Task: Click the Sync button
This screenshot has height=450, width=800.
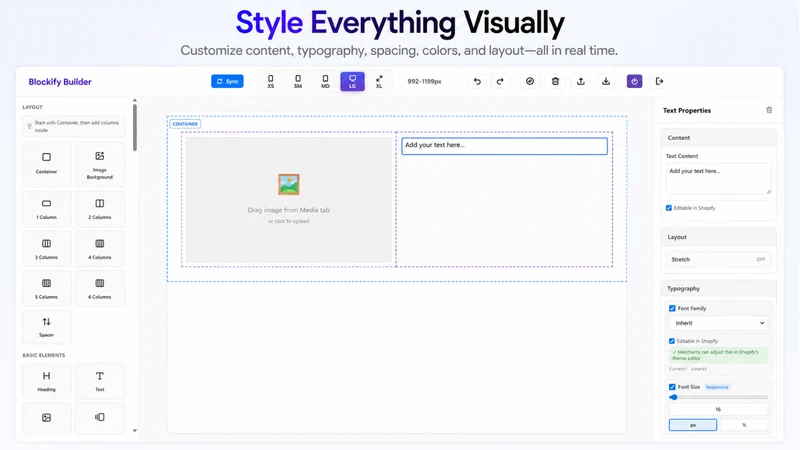Action: [x=227, y=81]
